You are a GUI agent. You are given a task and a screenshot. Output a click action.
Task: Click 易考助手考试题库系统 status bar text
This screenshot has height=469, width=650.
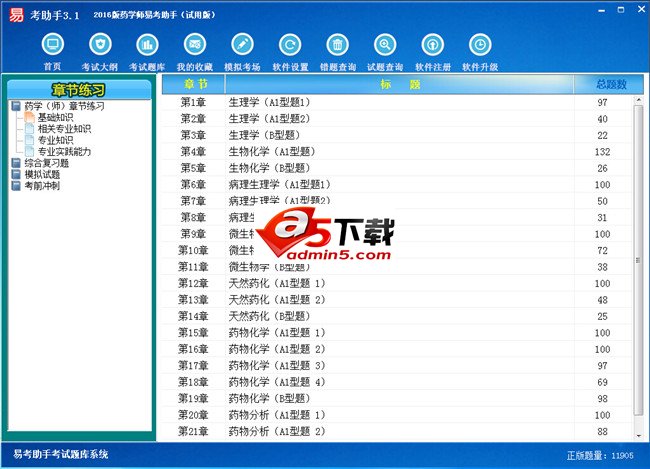[61, 454]
